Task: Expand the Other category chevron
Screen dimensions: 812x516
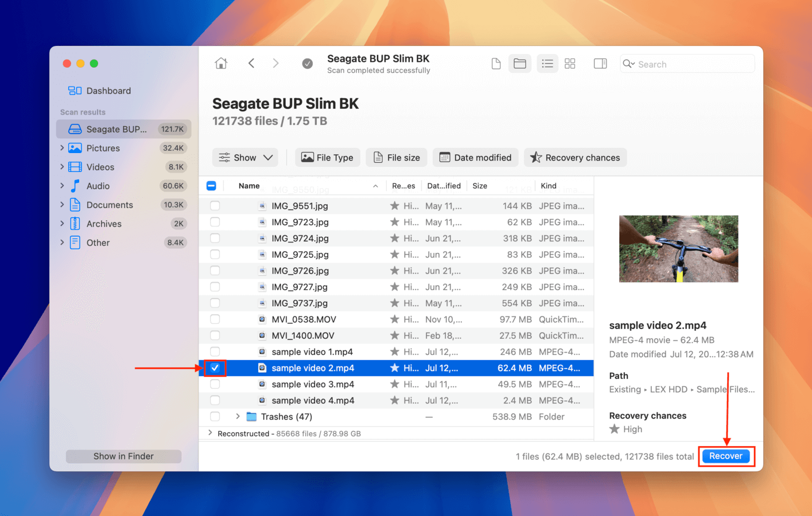Action: click(62, 243)
